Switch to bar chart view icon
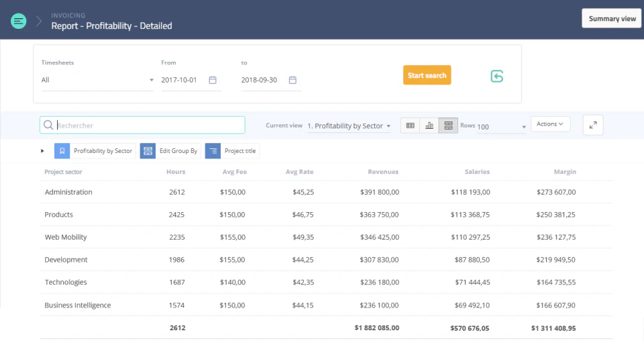Viewport: 644px width, 343px height. pos(429,126)
